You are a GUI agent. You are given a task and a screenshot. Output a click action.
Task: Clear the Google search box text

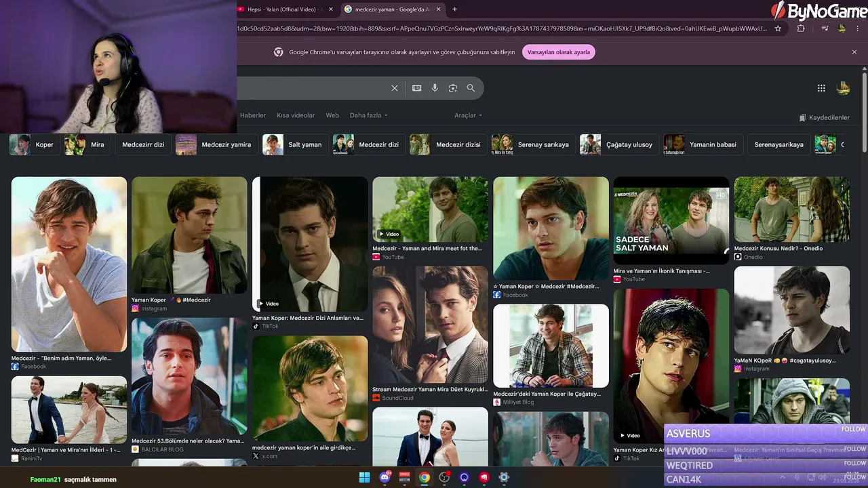(x=395, y=88)
